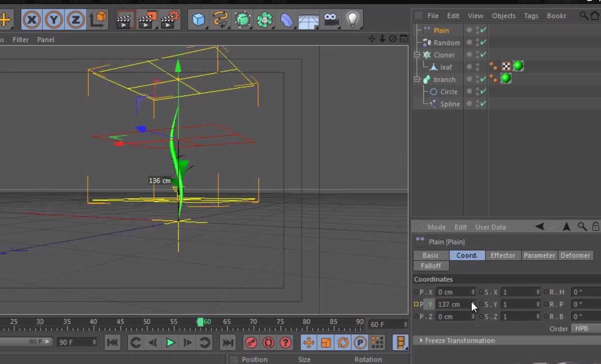This screenshot has height=364, width=601.
Task: Toggle the Z-axis lock icon
Action: point(76,20)
